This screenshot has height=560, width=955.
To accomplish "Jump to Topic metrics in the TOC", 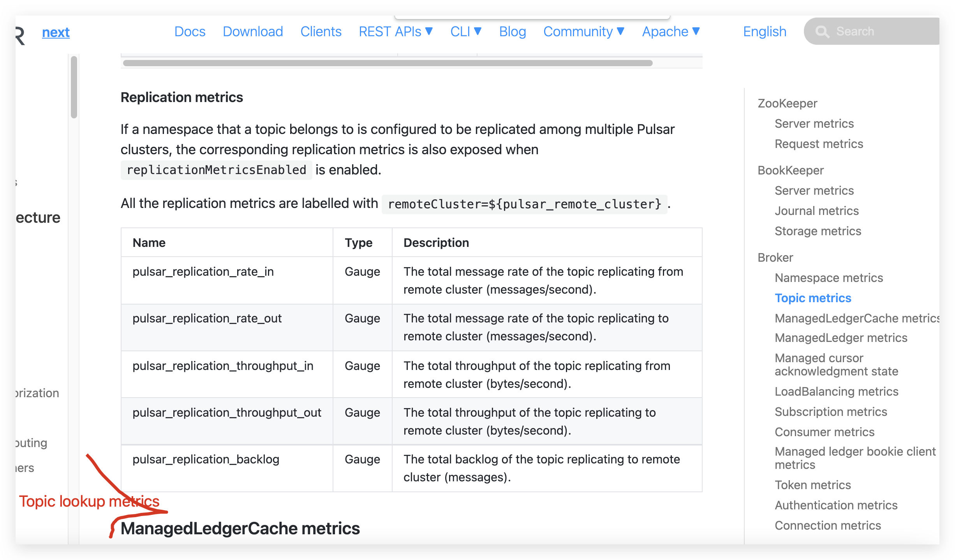I will (x=813, y=298).
